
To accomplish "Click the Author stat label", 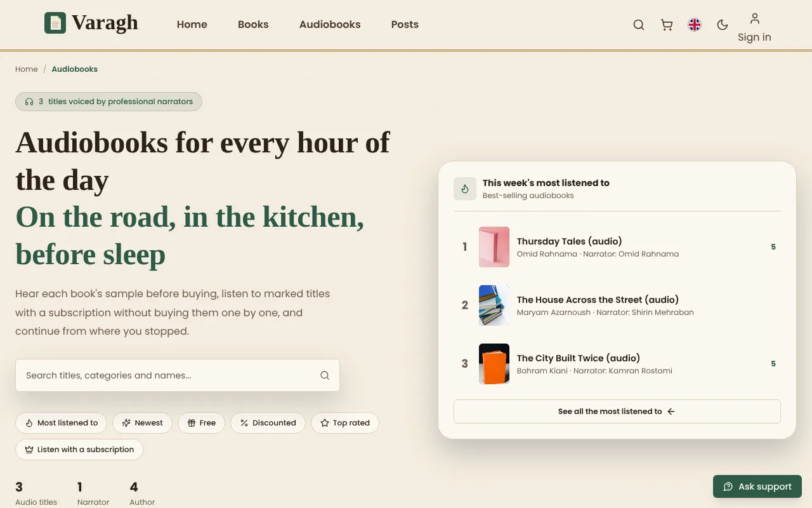I will pyautogui.click(x=142, y=502).
